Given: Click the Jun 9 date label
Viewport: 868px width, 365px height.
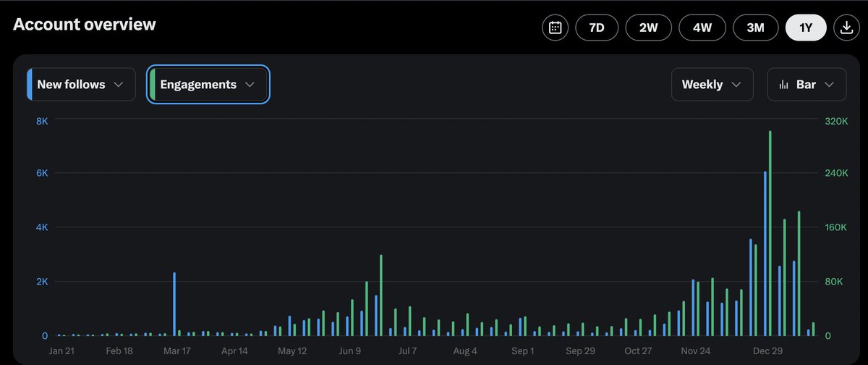Looking at the screenshot, I should (x=349, y=351).
